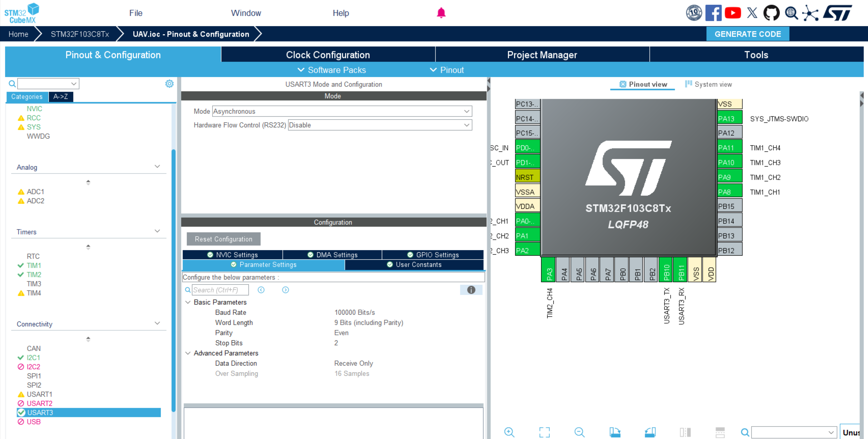Click the GENERATE CODE button
Viewport: 868px width, 439px height.
coord(748,34)
